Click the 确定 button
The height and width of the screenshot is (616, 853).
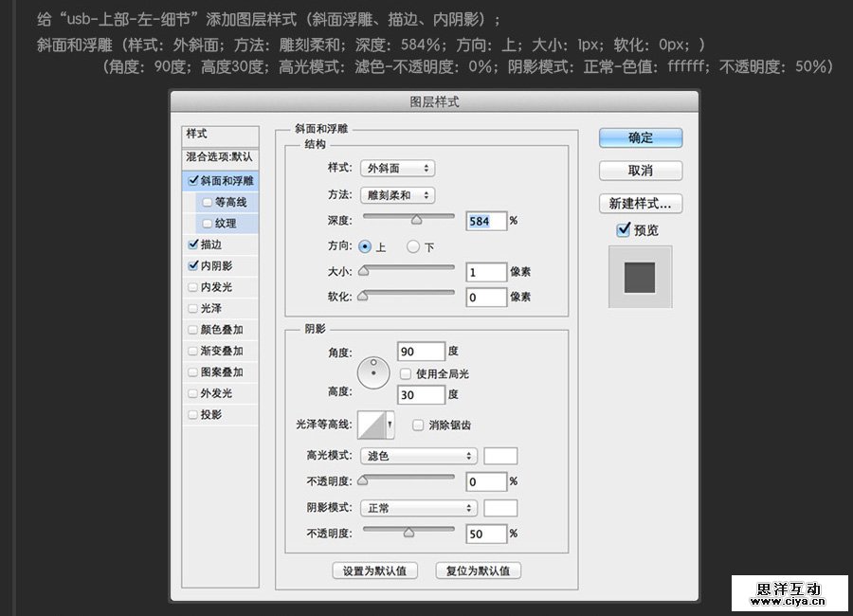(640, 137)
